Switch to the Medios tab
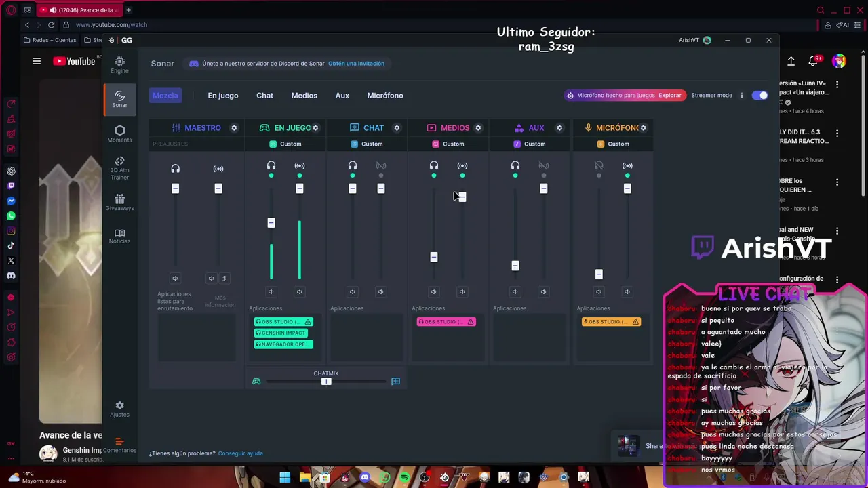The image size is (868, 488). [304, 96]
